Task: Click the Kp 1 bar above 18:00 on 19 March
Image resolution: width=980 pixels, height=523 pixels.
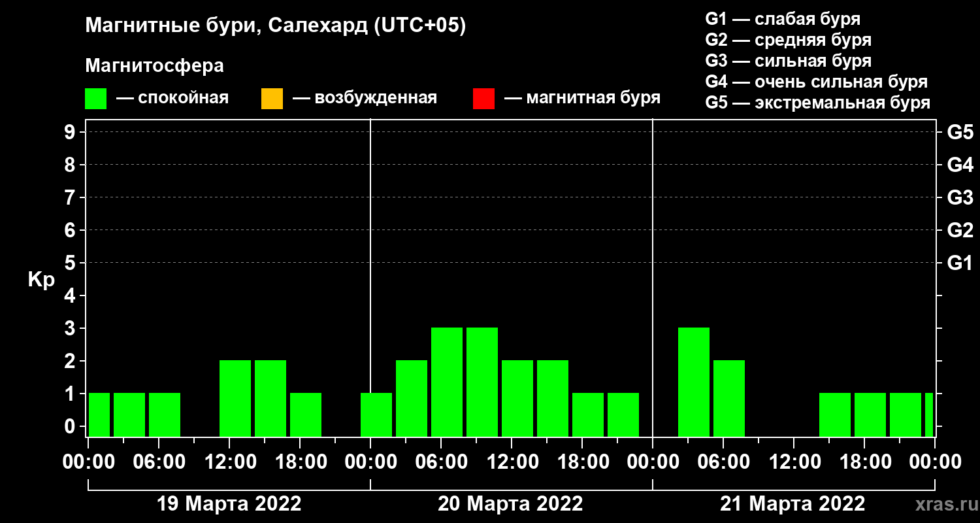Action: coord(306,414)
